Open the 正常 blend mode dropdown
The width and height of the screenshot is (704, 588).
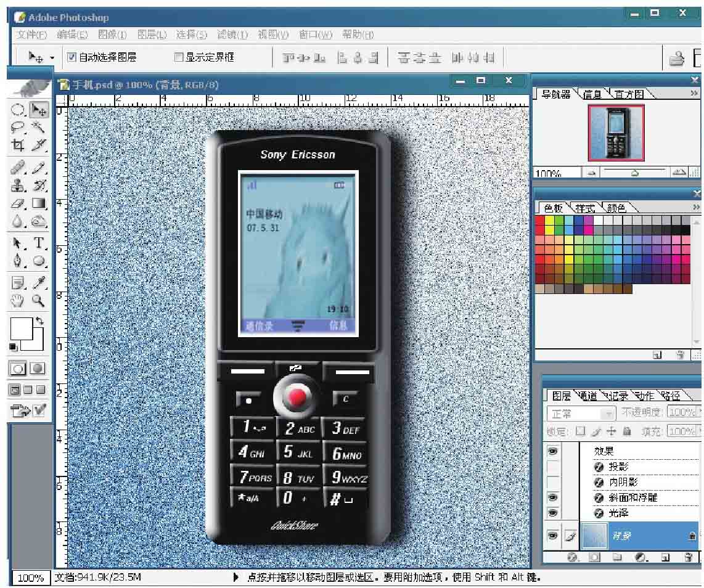point(581,413)
